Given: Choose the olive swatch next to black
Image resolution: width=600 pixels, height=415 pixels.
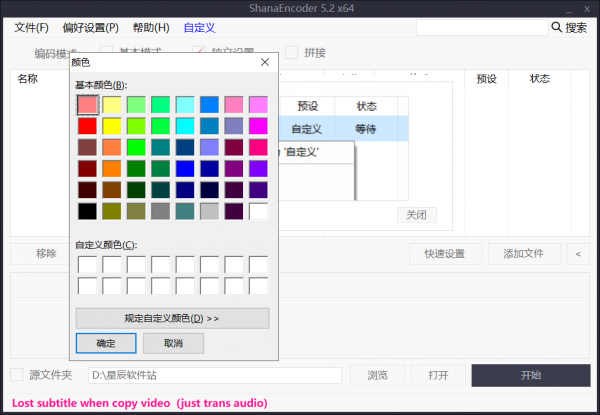Looking at the screenshot, I should (x=112, y=211).
